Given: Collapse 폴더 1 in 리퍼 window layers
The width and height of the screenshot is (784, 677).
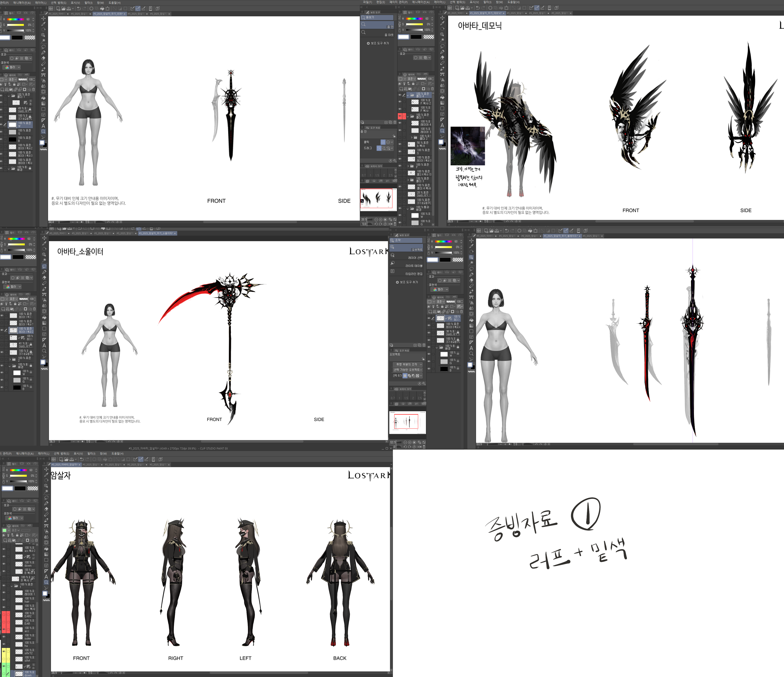Looking at the screenshot, I should pos(9,96).
